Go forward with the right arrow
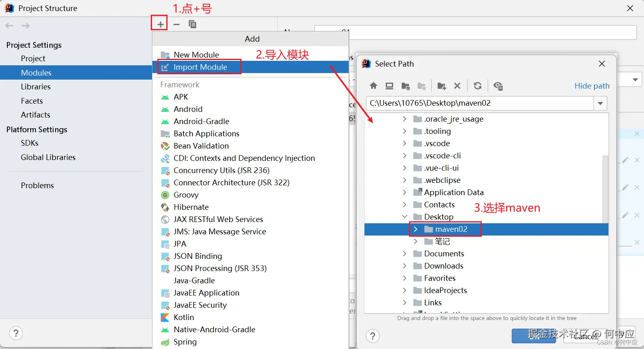The height and width of the screenshot is (349, 644). pos(25,26)
